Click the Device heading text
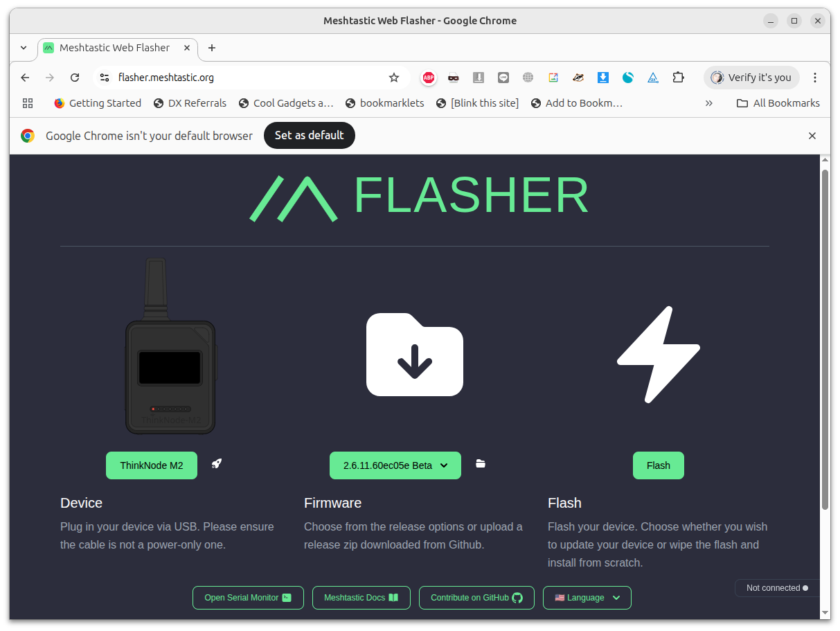The height and width of the screenshot is (631, 840). [x=81, y=503]
